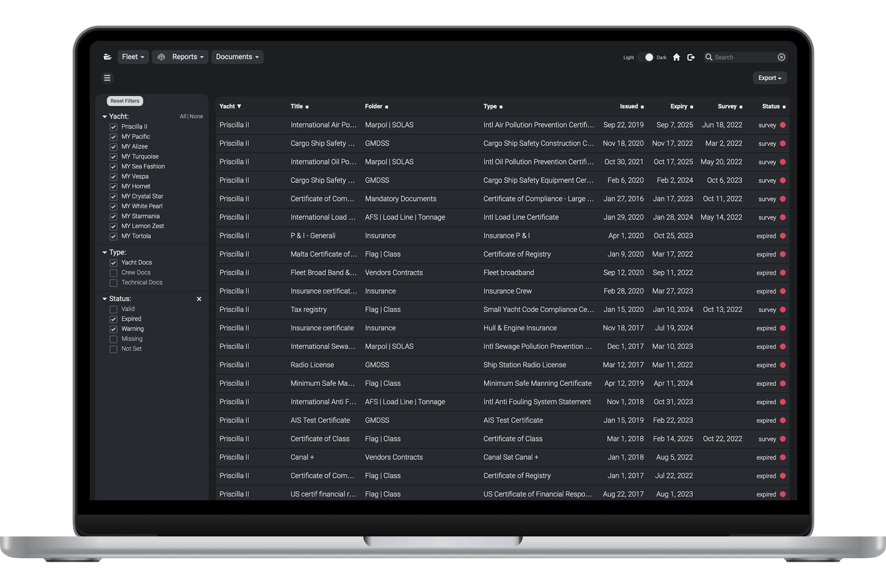Click the Status filter close X
The width and height of the screenshot is (886, 588).
click(x=199, y=299)
